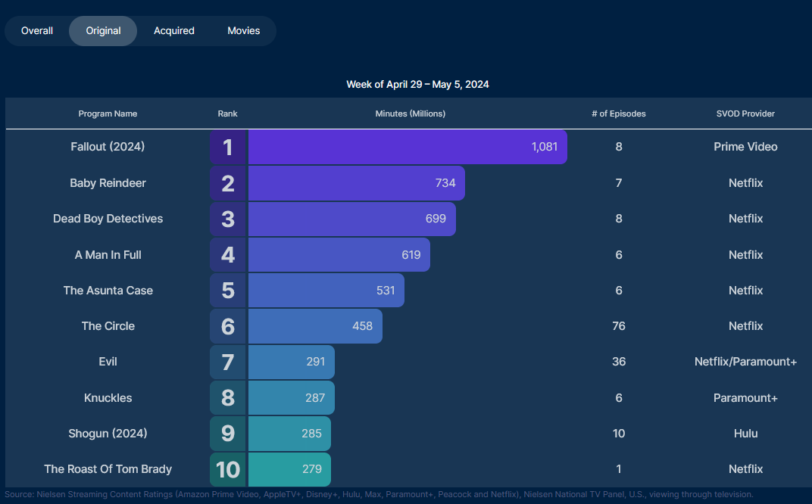Image resolution: width=812 pixels, height=504 pixels.
Task: Open the Acquired tab
Action: click(174, 31)
